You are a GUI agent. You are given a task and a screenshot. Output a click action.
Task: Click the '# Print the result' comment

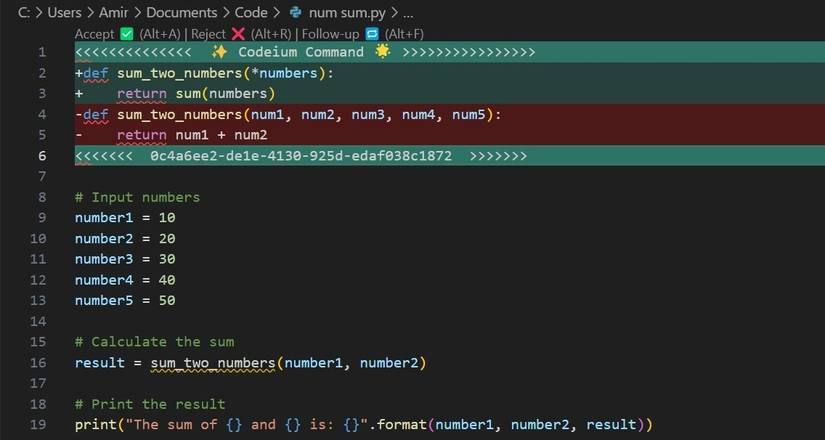tap(150, 404)
